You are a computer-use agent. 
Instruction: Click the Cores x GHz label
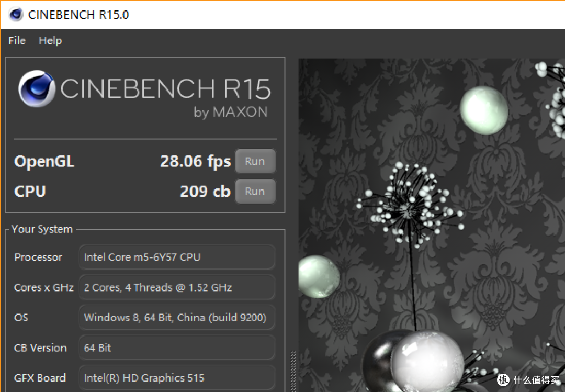(43, 287)
